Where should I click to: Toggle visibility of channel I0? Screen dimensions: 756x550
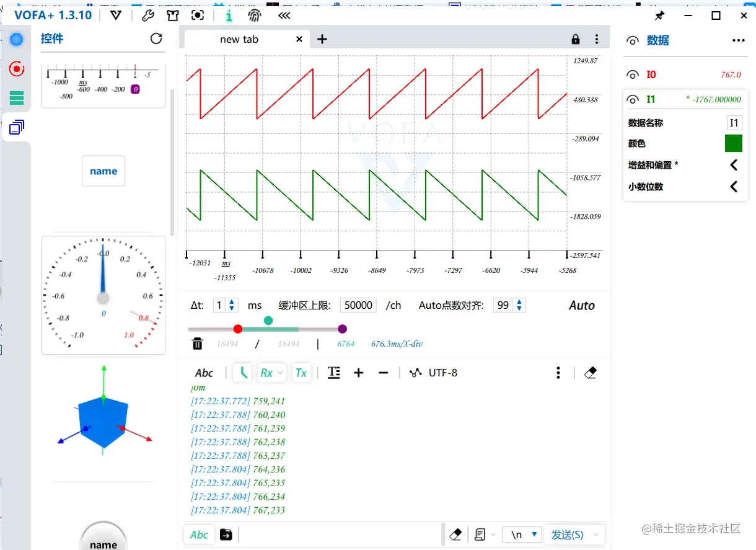point(633,74)
